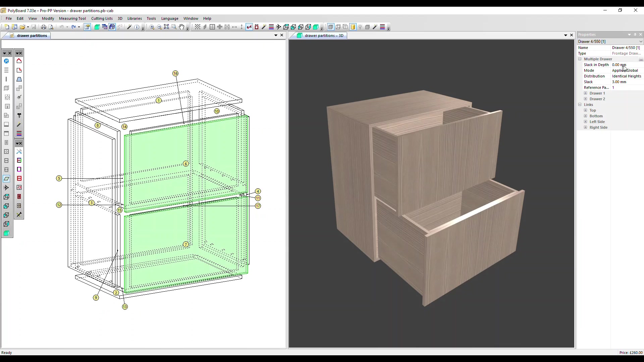This screenshot has height=362, width=644.
Task: Click the green 3D box view icon
Action: coord(97,27)
